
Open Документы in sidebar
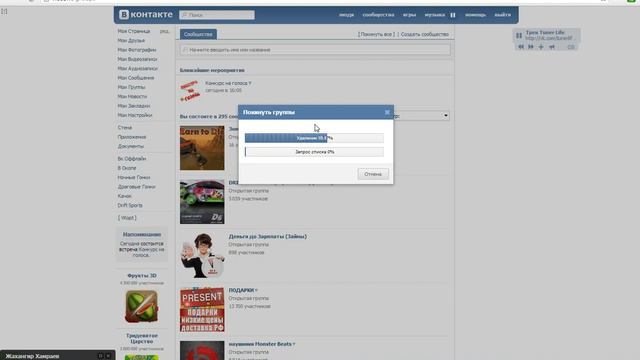[131, 146]
